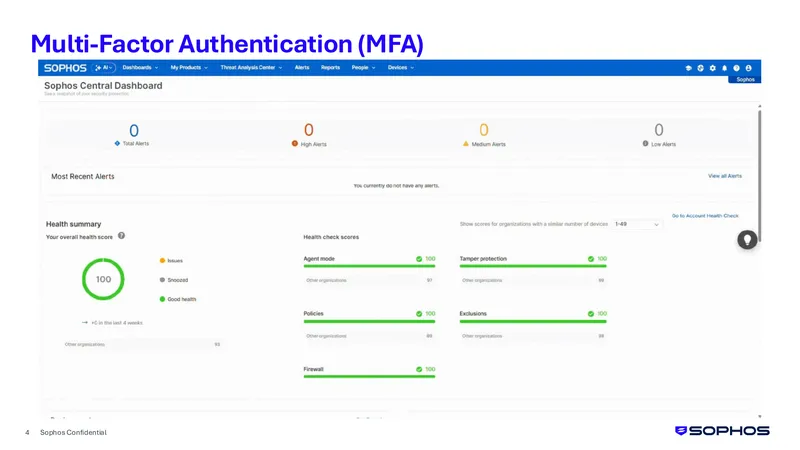Click the floating lightbulb tips button
This screenshot has width=800, height=450.
point(747,240)
